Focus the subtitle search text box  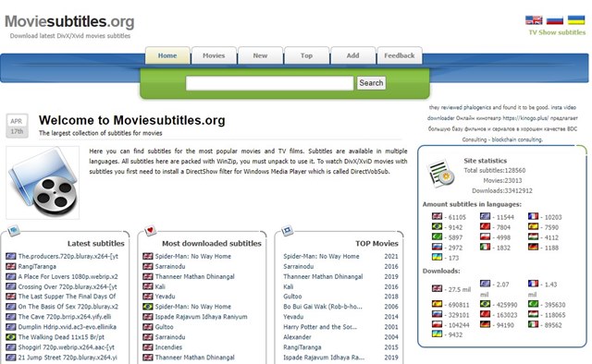tap(269, 83)
